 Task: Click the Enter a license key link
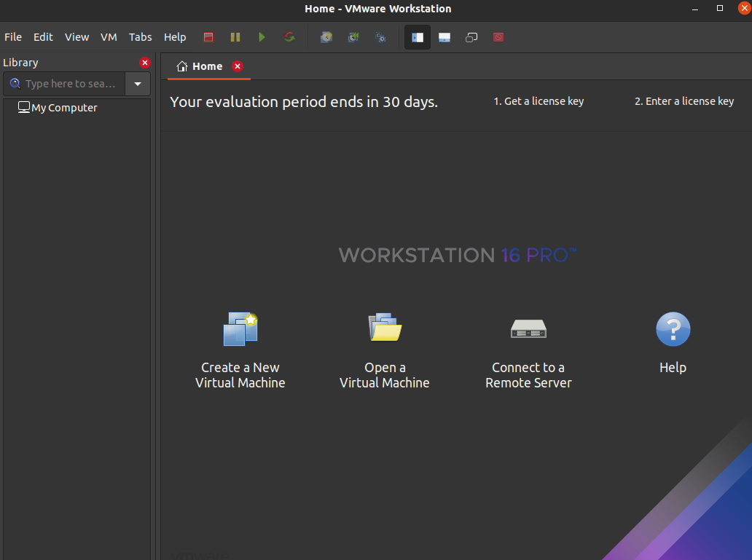point(684,101)
